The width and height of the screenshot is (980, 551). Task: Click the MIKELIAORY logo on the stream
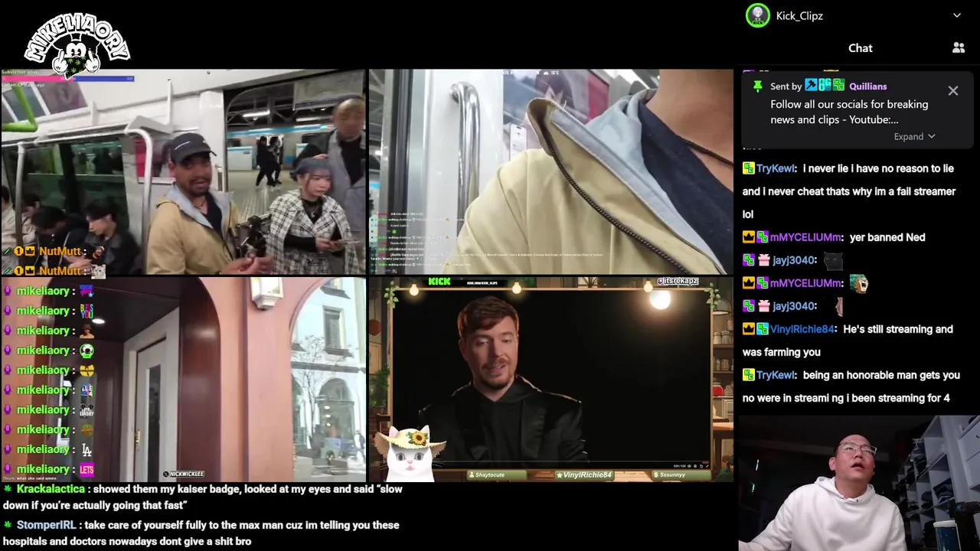pos(77,46)
